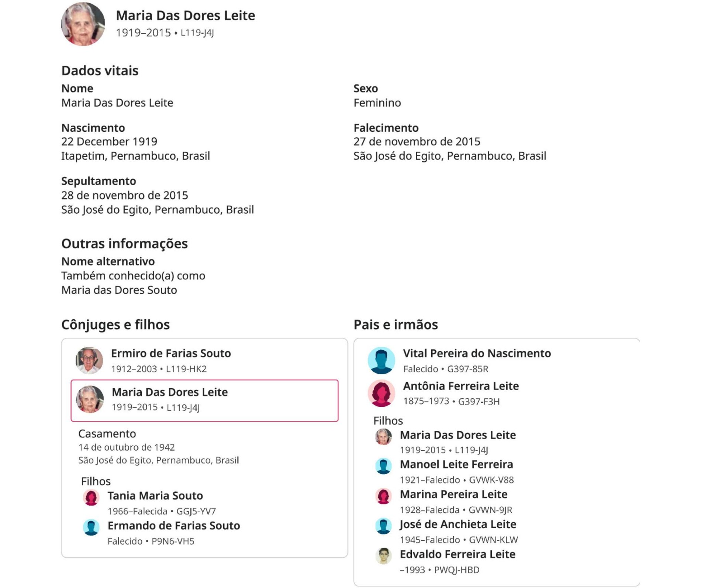Open Antônia Ferreira Leite's profile link

[461, 386]
